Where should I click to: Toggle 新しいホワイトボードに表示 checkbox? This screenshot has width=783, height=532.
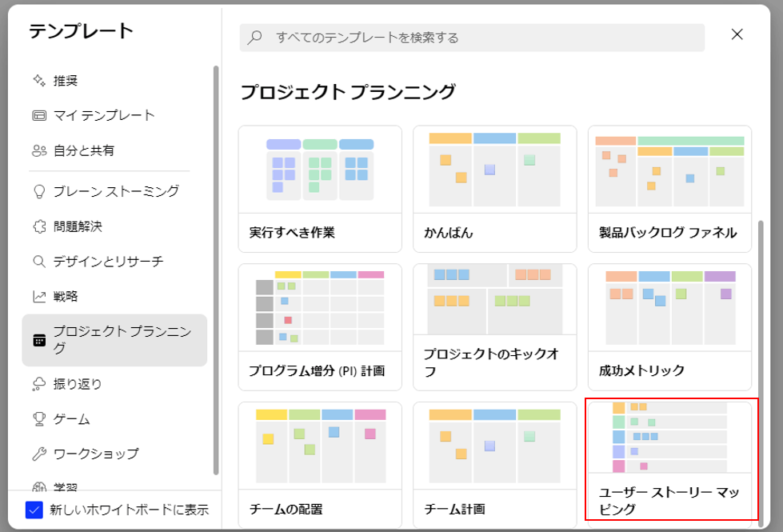pos(34,510)
